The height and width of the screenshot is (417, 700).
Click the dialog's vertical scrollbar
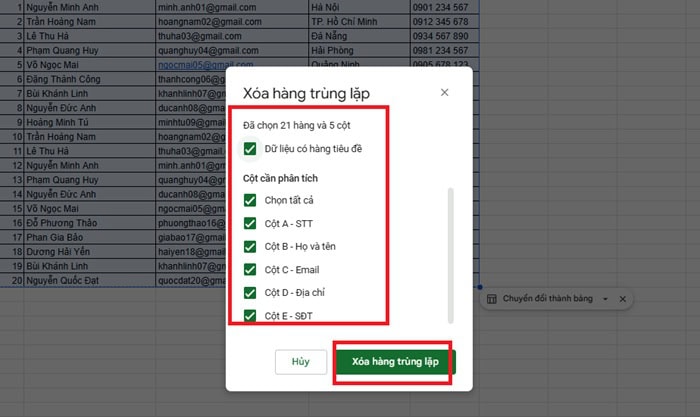[x=450, y=255]
